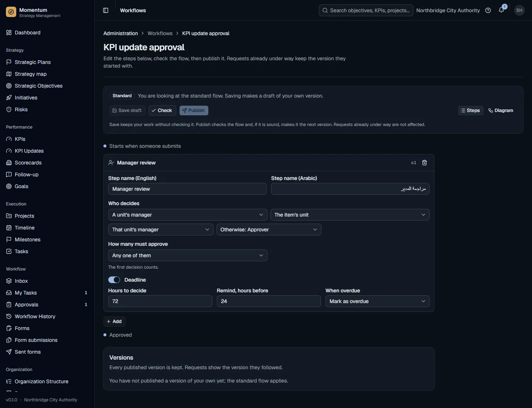The height and width of the screenshot is (408, 532).
Task: Click the Step name (English) field
Action: 187,189
